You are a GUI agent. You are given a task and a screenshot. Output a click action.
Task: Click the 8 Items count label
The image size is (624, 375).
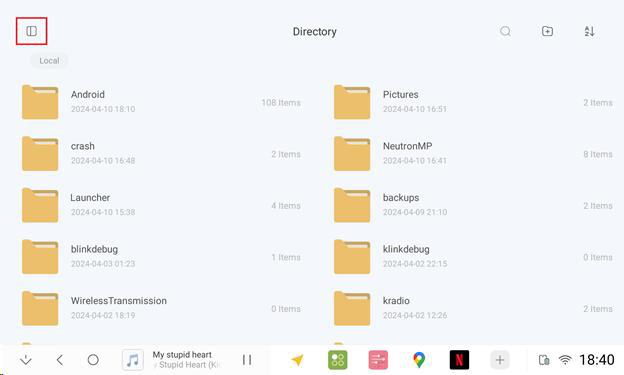click(x=598, y=154)
